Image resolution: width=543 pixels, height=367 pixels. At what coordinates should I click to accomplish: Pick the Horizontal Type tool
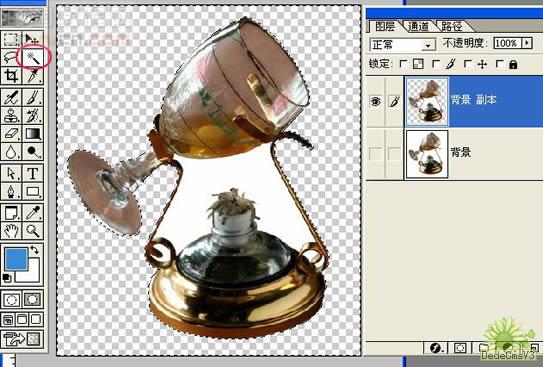point(33,173)
